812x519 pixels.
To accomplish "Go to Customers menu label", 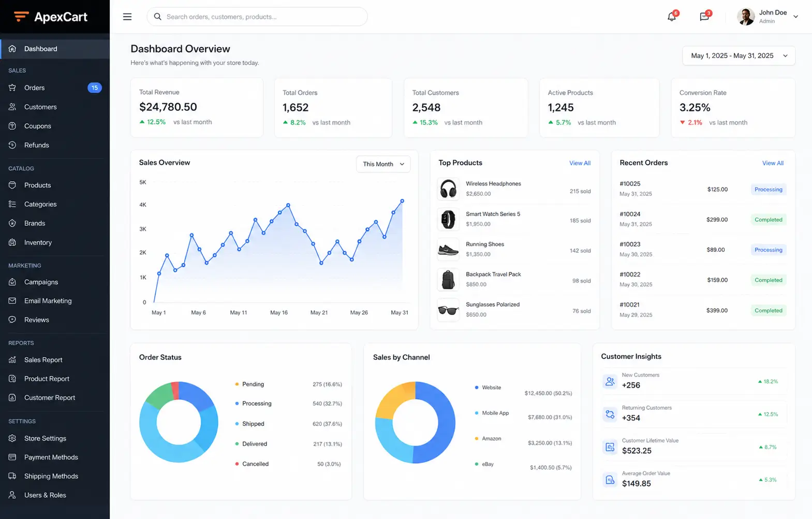I will pyautogui.click(x=40, y=107).
